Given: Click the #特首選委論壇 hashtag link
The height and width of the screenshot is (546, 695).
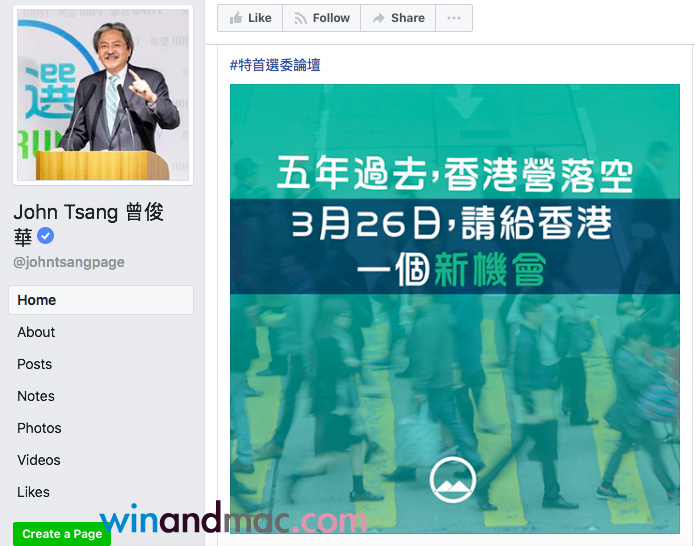Looking at the screenshot, I should [275, 65].
